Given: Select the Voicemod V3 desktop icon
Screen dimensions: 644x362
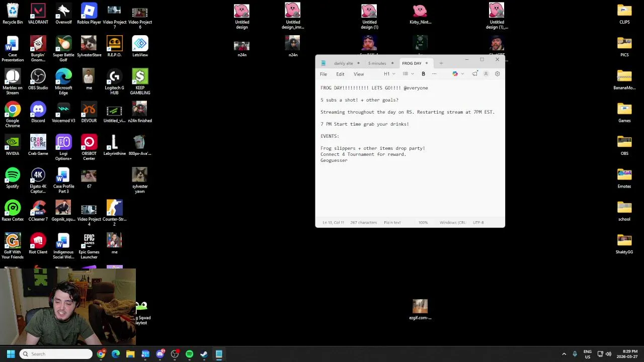Looking at the screenshot, I should tap(63, 113).
